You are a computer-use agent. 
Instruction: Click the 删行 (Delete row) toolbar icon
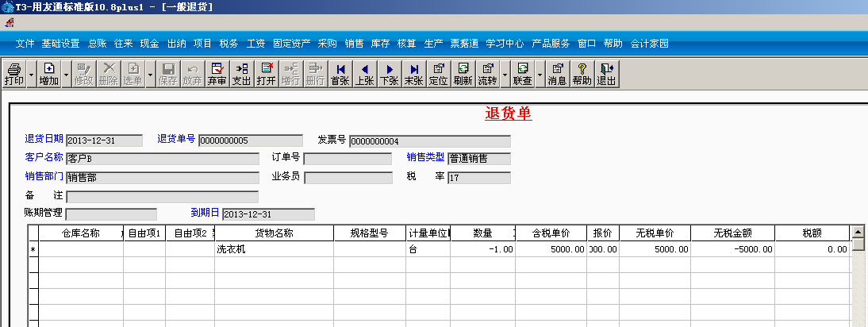coord(315,74)
